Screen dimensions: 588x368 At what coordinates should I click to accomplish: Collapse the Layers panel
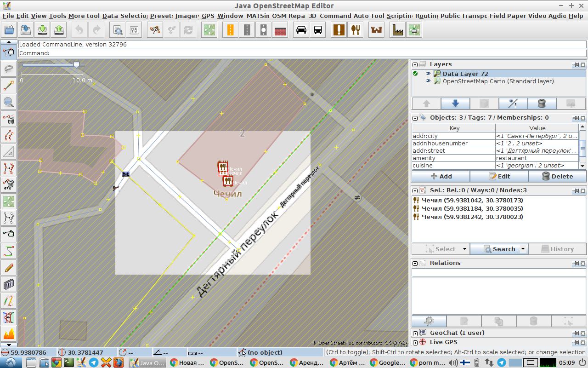[415, 65]
